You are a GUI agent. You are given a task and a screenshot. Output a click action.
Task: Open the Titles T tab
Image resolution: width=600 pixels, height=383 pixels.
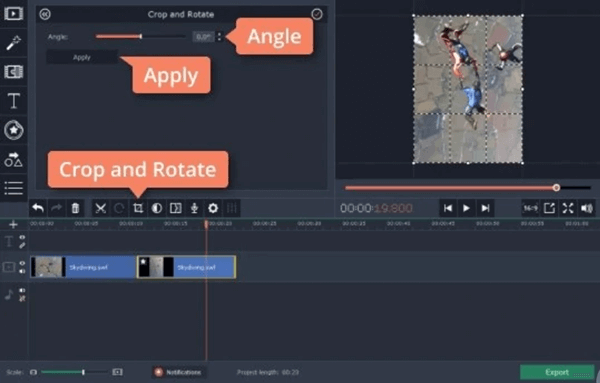[13, 101]
